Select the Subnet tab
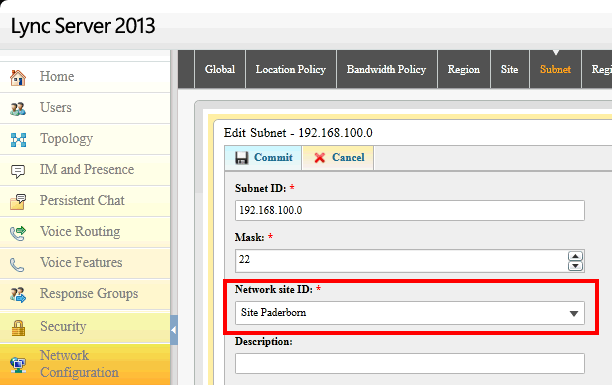This screenshot has width=612, height=385. (555, 69)
